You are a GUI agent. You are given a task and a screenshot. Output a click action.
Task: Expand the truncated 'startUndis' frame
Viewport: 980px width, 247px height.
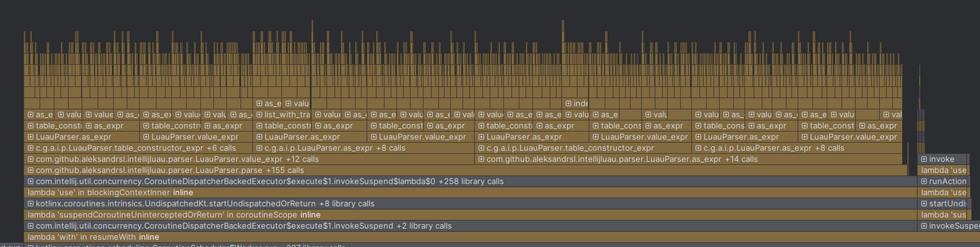tap(924, 203)
